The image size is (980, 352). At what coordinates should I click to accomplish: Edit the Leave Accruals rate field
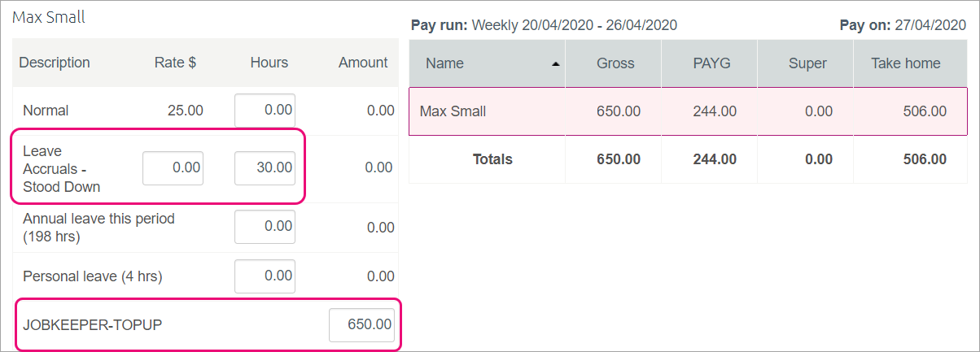(173, 168)
